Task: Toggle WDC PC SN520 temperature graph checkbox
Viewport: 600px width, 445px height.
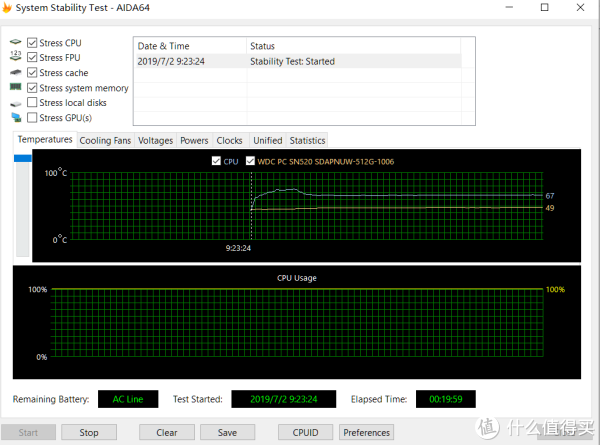Action: coord(250,161)
